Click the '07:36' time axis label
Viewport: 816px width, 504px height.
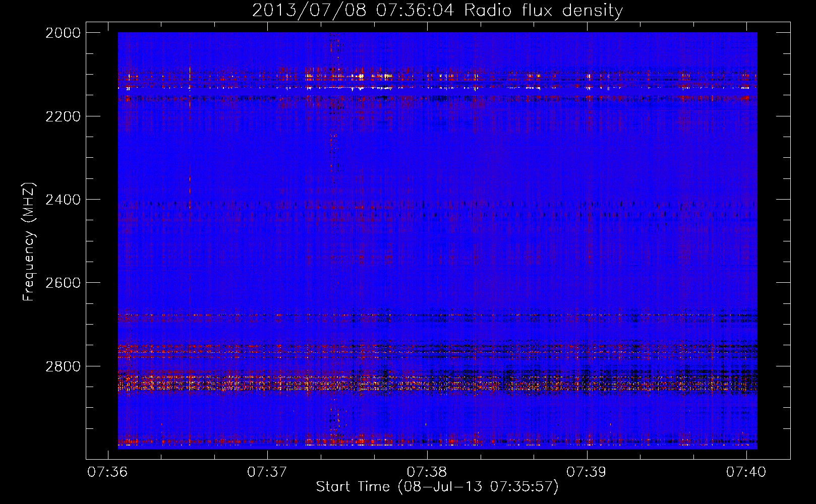pos(107,472)
